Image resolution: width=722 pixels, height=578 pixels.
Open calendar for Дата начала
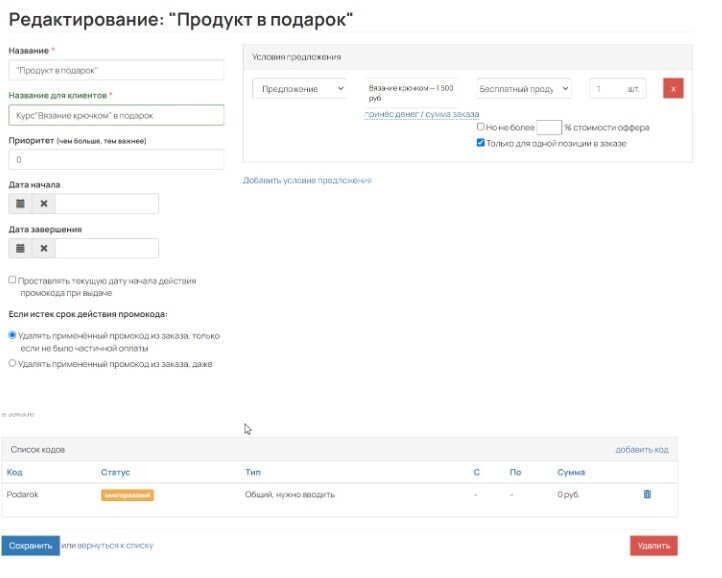21,204
